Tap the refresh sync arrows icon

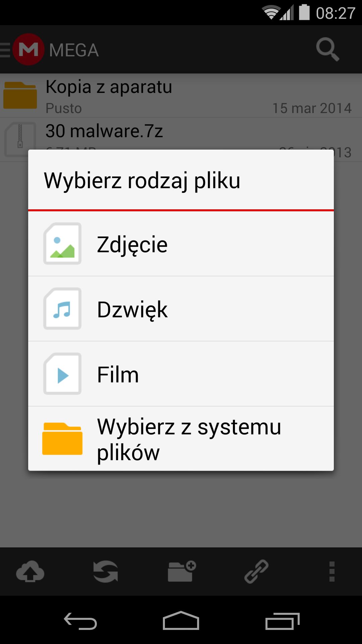(106, 571)
